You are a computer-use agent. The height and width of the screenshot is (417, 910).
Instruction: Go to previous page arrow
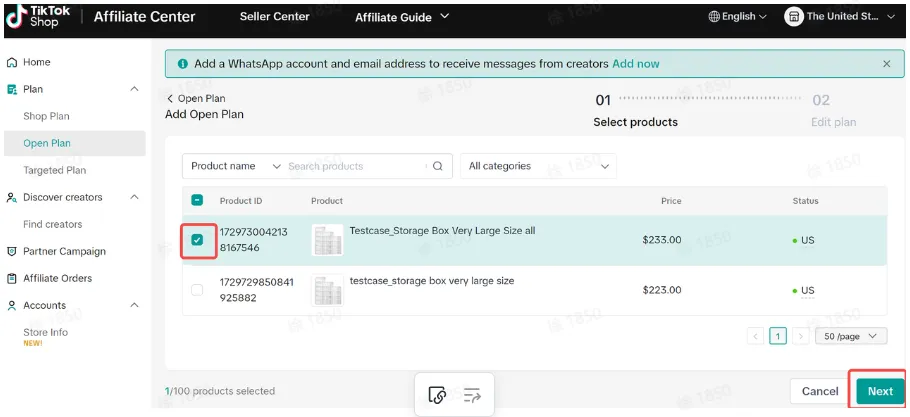[755, 336]
